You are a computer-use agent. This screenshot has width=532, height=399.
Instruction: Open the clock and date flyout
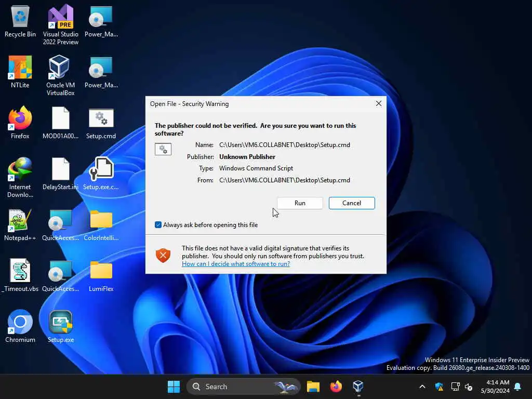tap(495, 387)
